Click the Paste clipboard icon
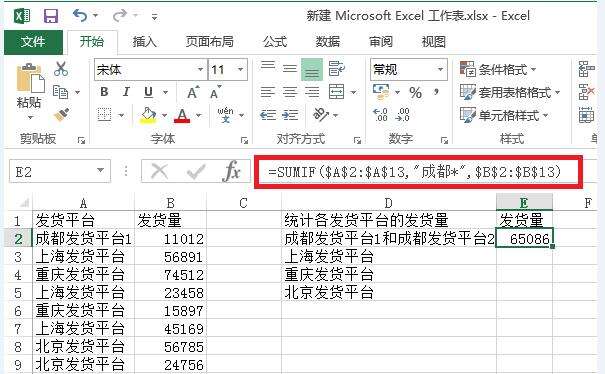This screenshot has width=605, height=374. (30, 79)
